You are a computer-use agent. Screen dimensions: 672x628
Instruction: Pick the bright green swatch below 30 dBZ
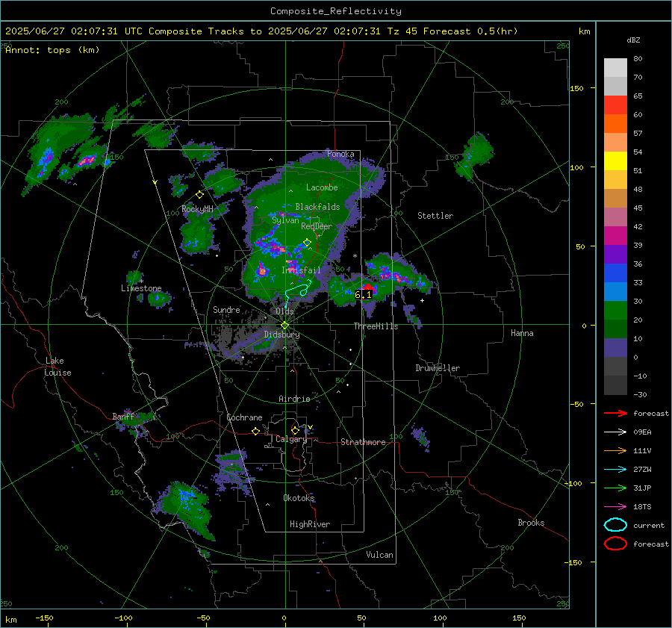point(615,311)
